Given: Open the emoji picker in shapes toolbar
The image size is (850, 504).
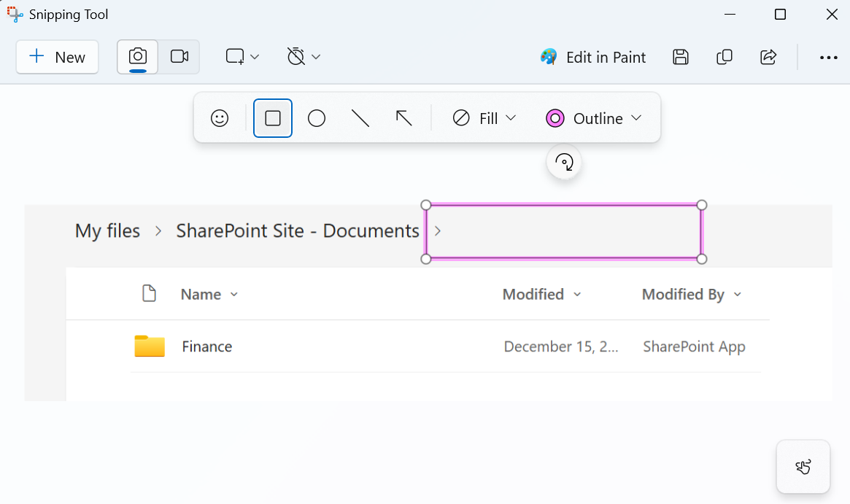Looking at the screenshot, I should (220, 118).
